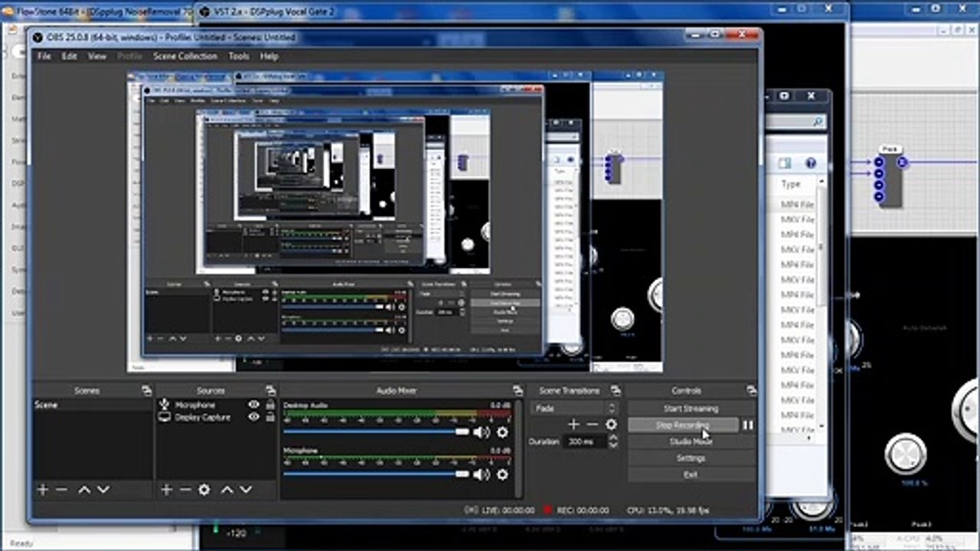980x551 pixels.
Task: Open the File menu in OBS
Action: pyautogui.click(x=44, y=56)
